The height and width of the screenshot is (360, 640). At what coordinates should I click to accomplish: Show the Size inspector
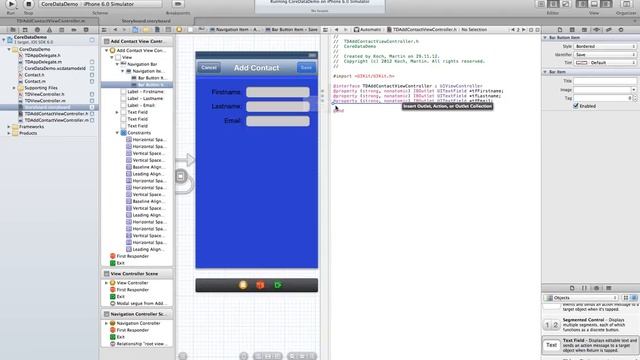click(x=609, y=30)
